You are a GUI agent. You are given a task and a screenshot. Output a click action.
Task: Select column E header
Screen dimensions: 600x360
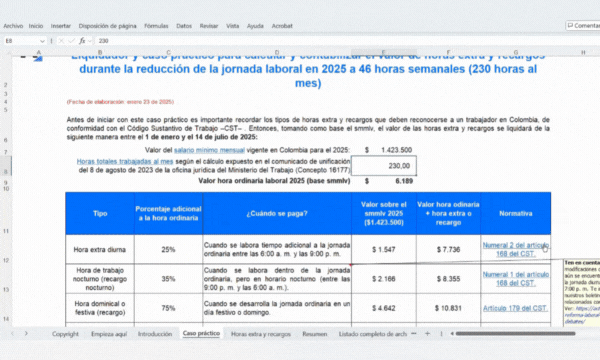click(383, 52)
